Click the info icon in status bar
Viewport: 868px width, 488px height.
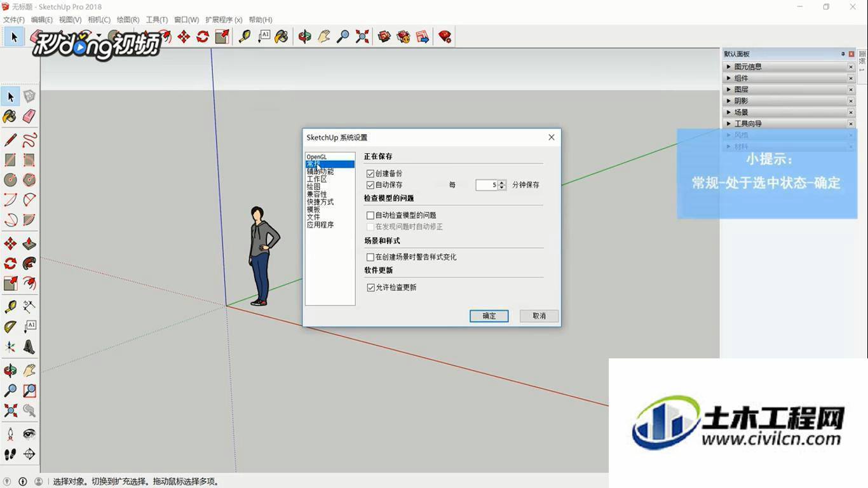point(23,482)
